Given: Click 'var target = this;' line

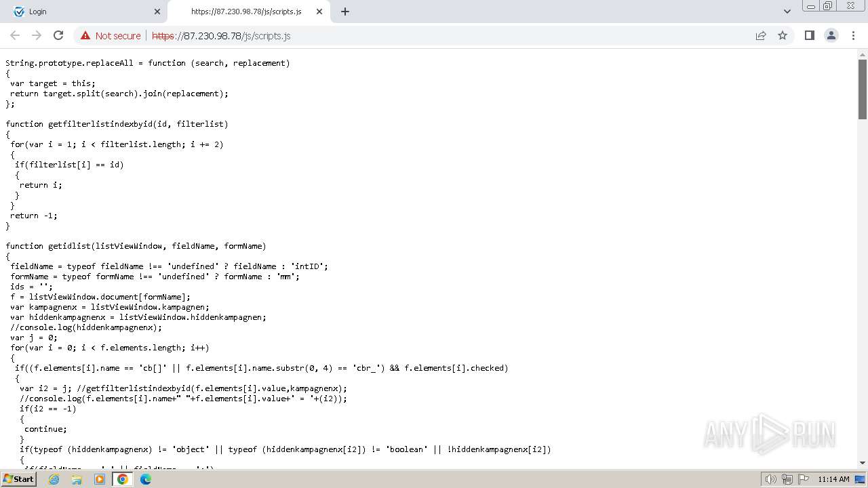Looking at the screenshot, I should (53, 83).
